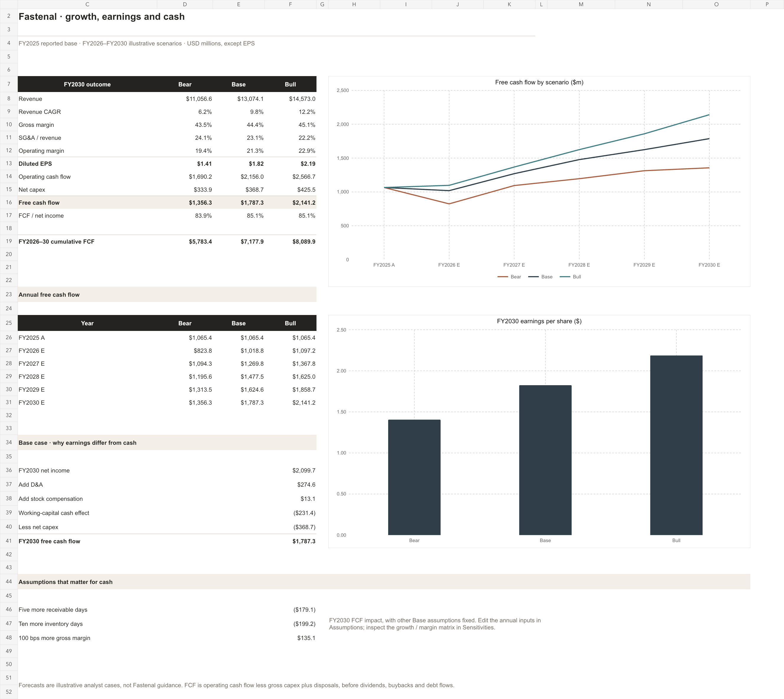Click 'Working-capital cash effect' label

(x=54, y=513)
